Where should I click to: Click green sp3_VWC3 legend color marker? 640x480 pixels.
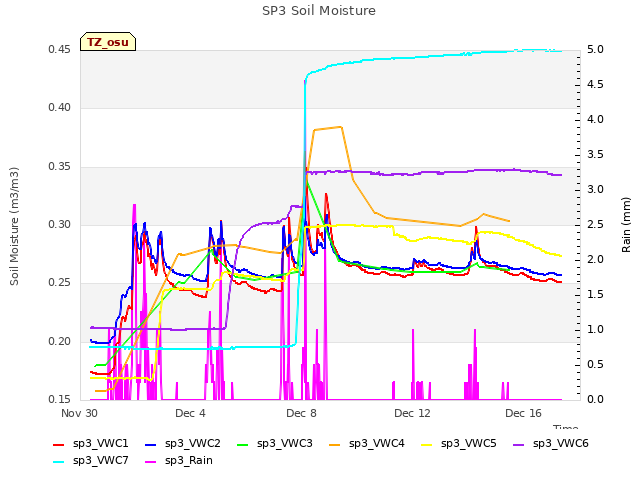point(242,445)
